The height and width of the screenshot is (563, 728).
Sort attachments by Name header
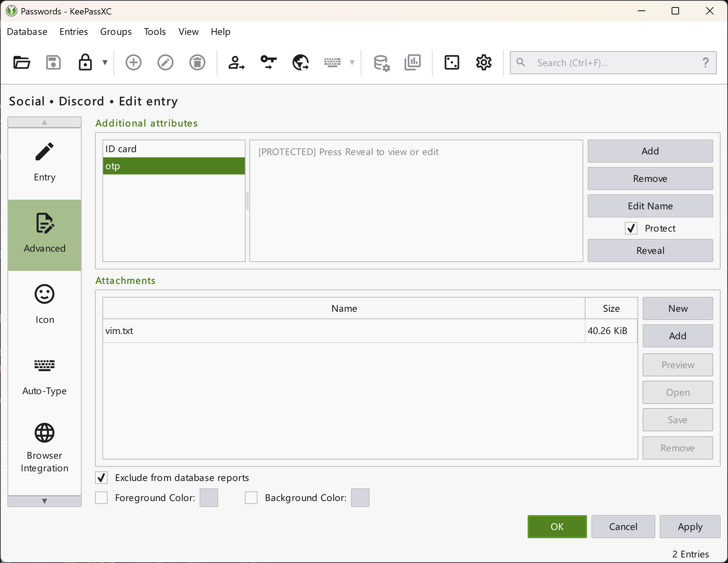[344, 308]
